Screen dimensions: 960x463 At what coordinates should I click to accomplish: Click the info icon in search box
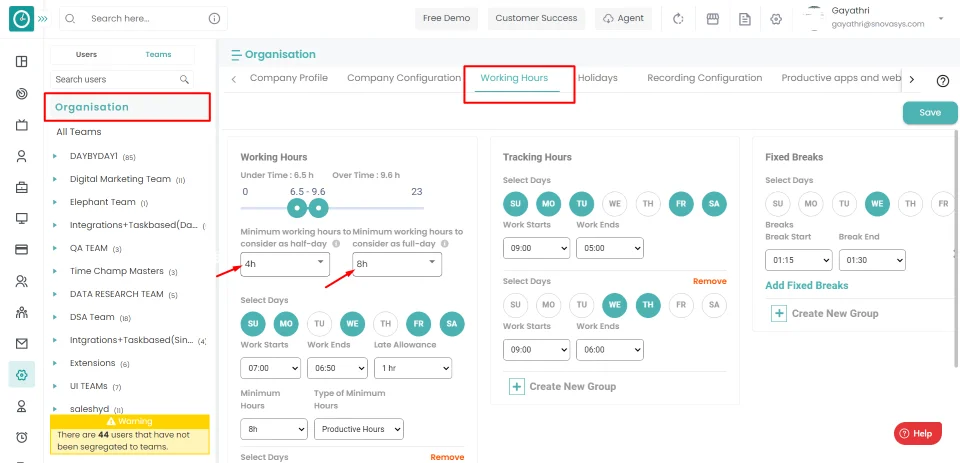point(214,19)
